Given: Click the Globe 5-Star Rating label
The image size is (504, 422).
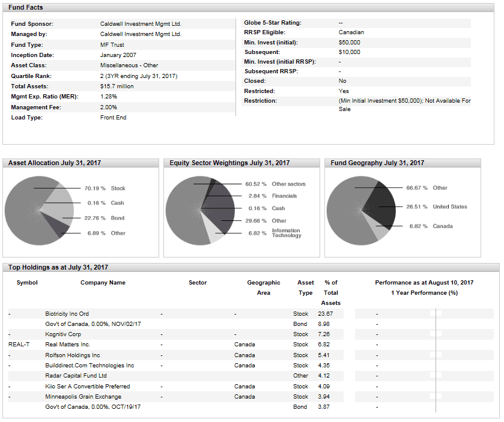Looking at the screenshot, I should [273, 22].
